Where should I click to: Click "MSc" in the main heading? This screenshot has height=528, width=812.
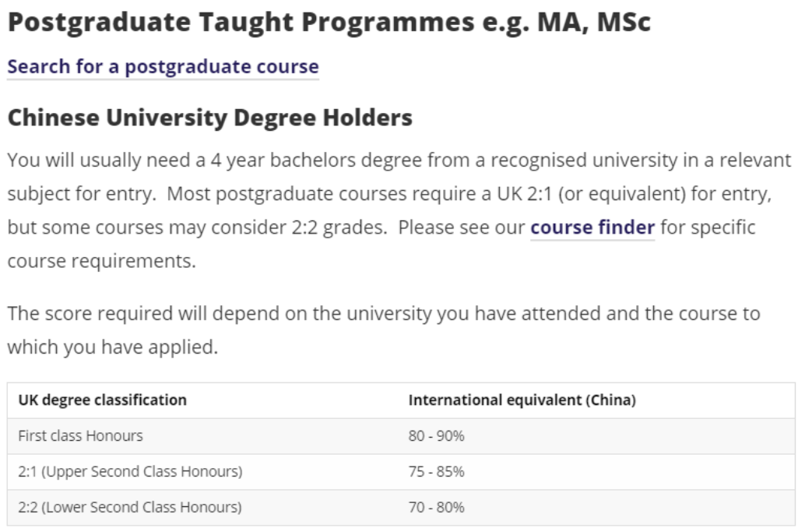point(623,23)
